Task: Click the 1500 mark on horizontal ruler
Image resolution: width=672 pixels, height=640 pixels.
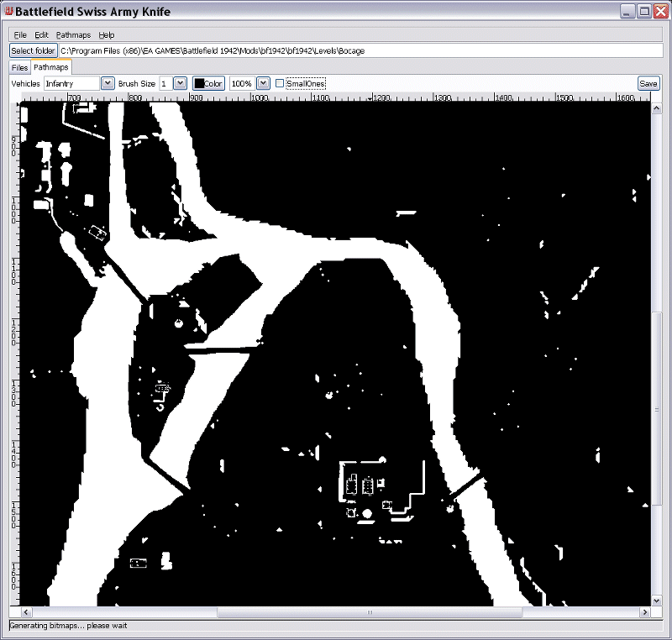Action: 564,97
